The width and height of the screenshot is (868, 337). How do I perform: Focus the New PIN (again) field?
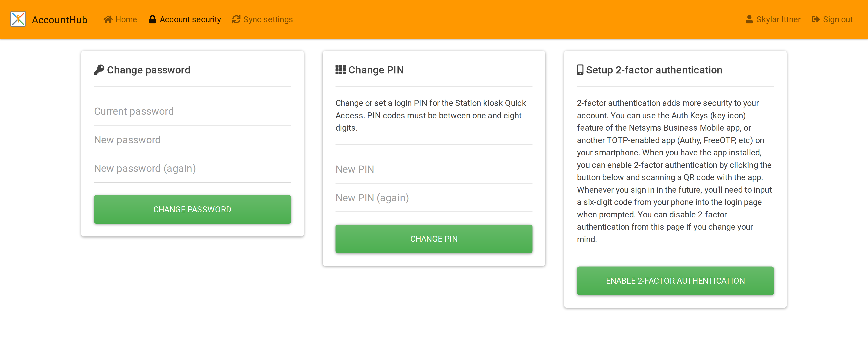tap(434, 198)
